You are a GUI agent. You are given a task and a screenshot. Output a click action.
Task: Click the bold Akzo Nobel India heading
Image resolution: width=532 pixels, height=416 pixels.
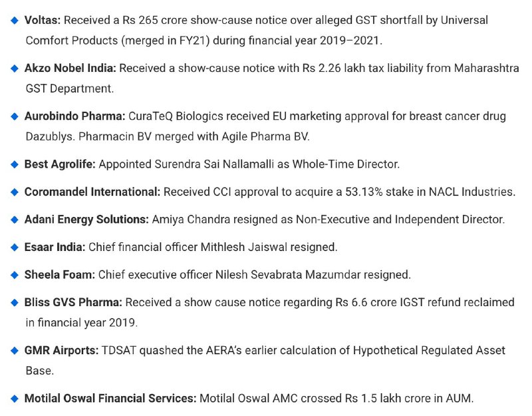click(70, 69)
